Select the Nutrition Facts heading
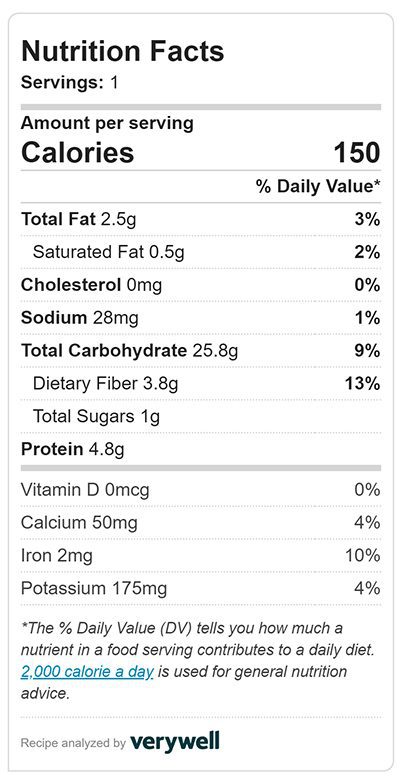Screen dimensions: 400x777 (x=122, y=51)
